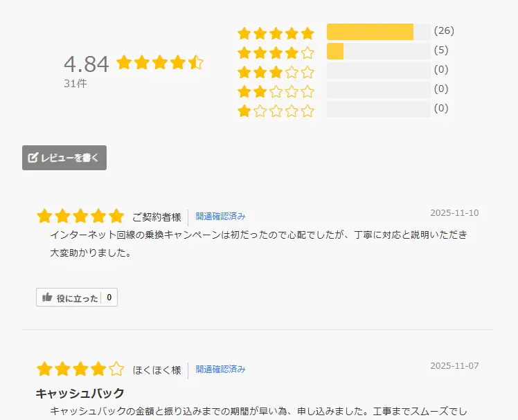This screenshot has width=518, height=420.
Task: Click the overall 4.84 rating stars
Action: 160,63
